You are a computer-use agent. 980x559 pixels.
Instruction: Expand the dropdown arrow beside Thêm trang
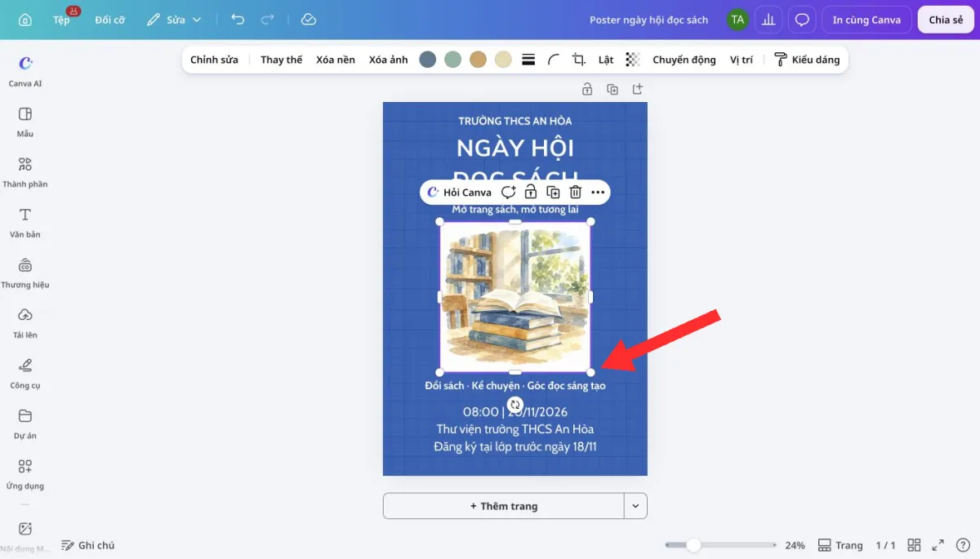(636, 506)
